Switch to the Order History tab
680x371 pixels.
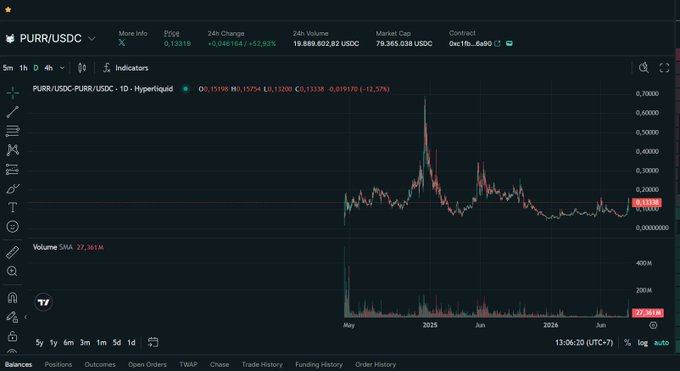coord(376,364)
